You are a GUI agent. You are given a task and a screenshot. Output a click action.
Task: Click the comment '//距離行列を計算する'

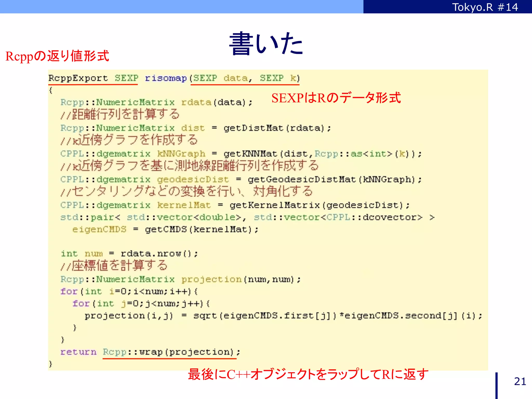[x=120, y=114]
